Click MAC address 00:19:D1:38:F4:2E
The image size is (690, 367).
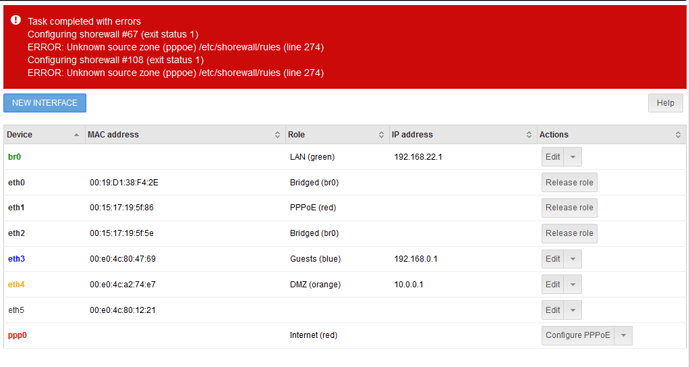124,182
